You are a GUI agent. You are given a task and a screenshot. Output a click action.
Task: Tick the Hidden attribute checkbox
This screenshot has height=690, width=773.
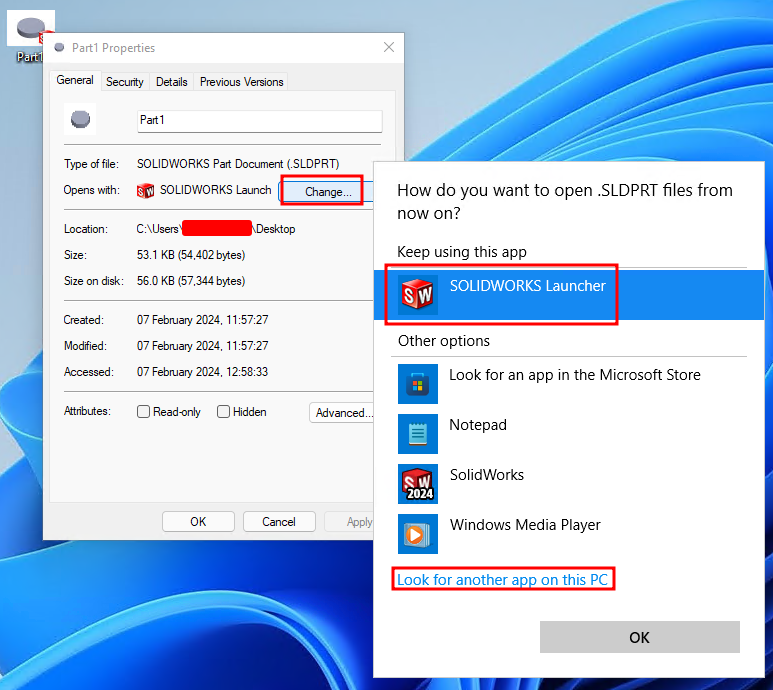(x=224, y=412)
